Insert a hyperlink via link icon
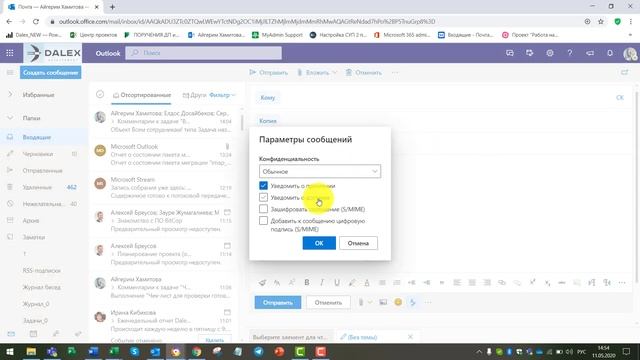This screenshot has height=360, width=640. click(502, 282)
